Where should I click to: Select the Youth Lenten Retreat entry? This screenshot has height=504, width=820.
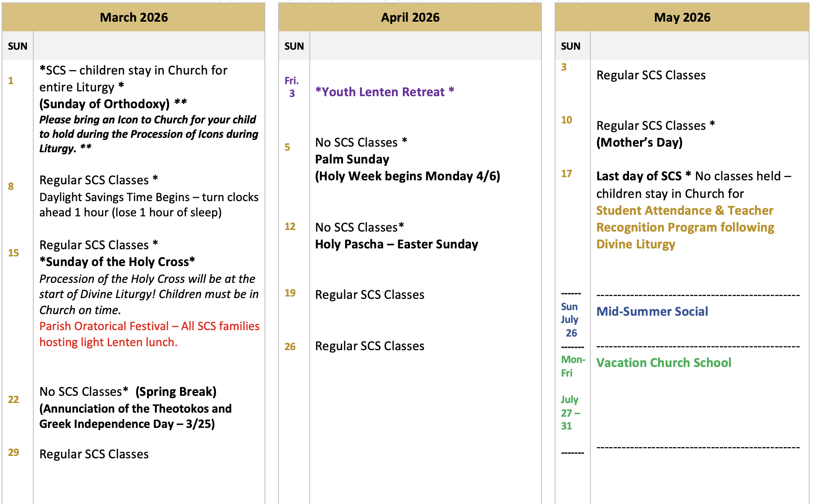coord(384,92)
